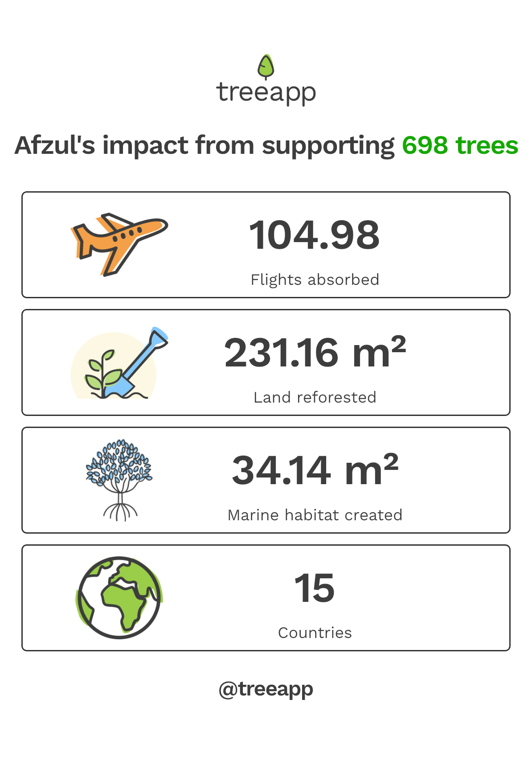
Task: Click the green "698 trees" text
Action: pos(460,145)
